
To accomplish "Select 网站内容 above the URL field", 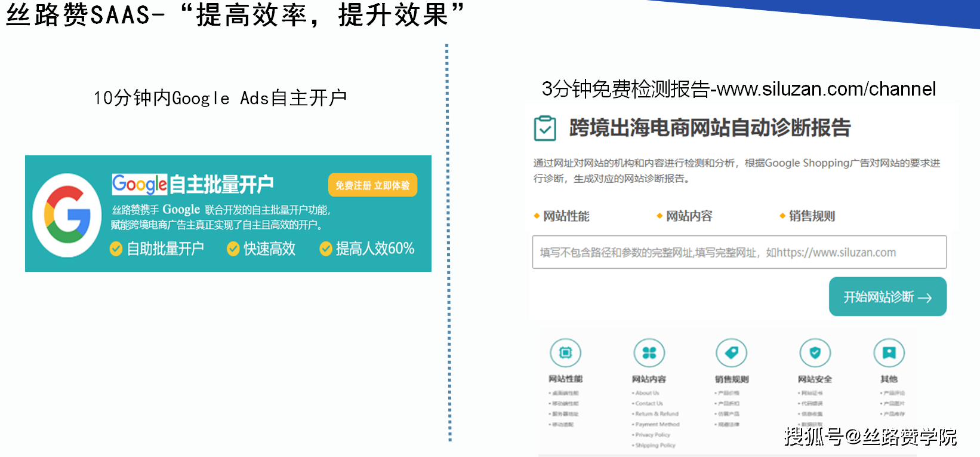I will (x=689, y=216).
